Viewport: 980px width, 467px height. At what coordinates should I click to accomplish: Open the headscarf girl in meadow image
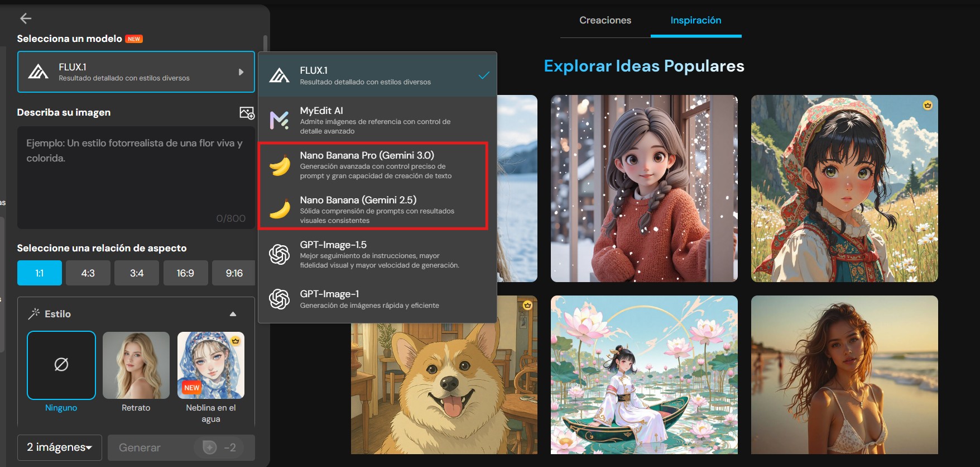[844, 188]
